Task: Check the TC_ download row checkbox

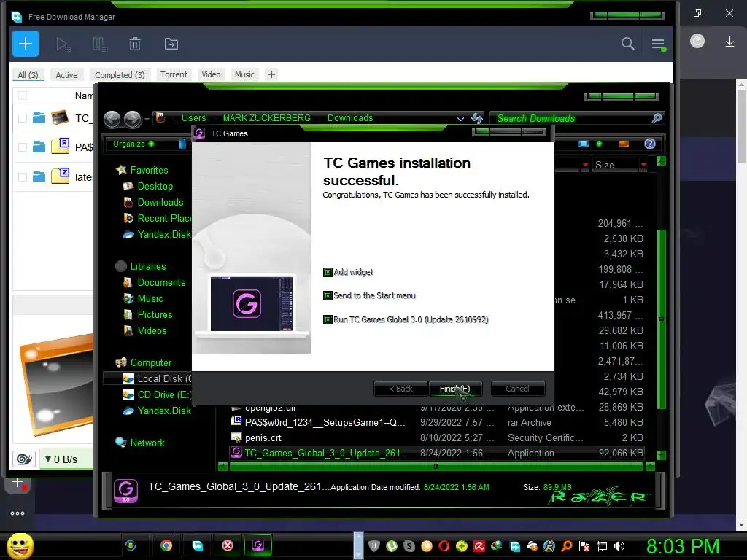Action: (x=23, y=118)
